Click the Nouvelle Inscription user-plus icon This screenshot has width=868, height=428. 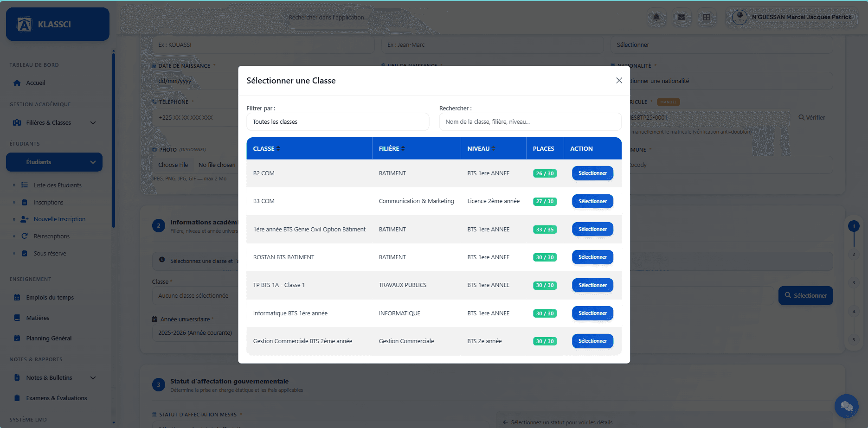25,219
